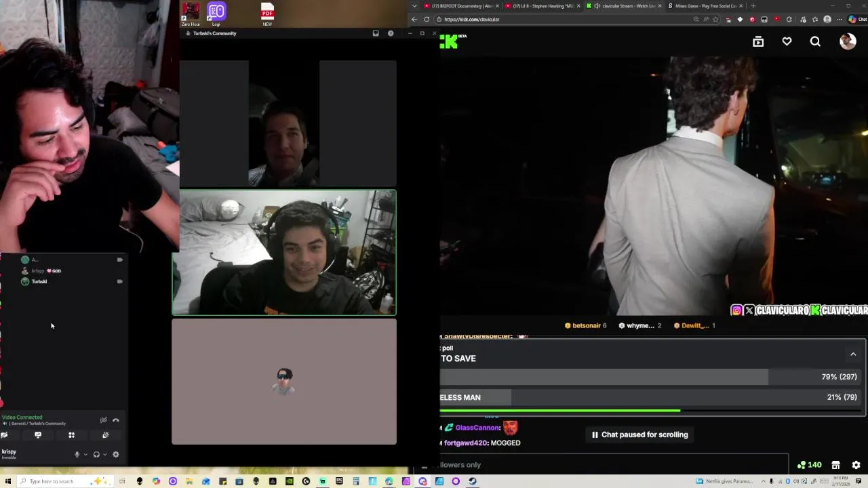Open Discord user settings gear
The width and height of the screenshot is (868, 488).
coord(115,455)
